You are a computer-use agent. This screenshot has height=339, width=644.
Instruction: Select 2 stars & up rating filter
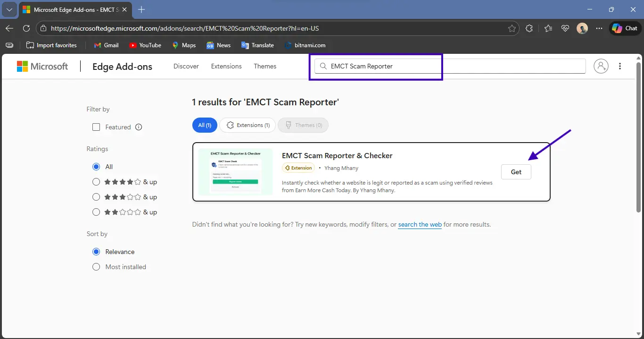96,212
